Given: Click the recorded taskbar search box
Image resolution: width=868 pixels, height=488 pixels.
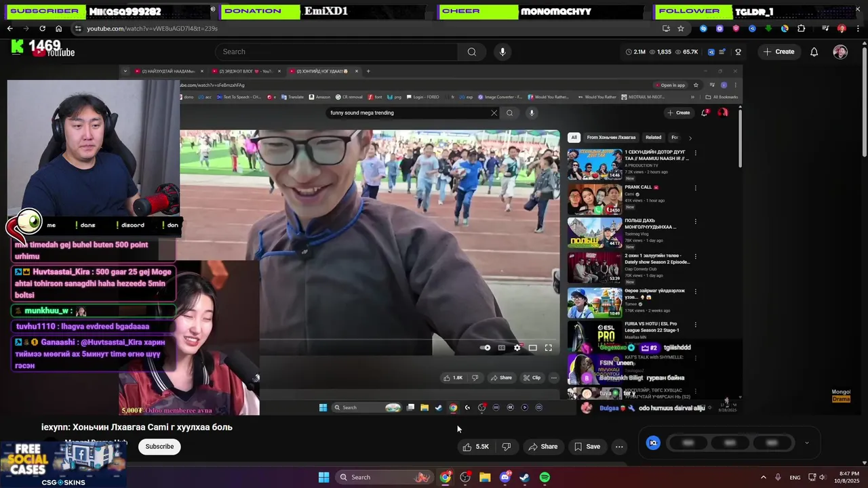Looking at the screenshot, I should 366,407.
